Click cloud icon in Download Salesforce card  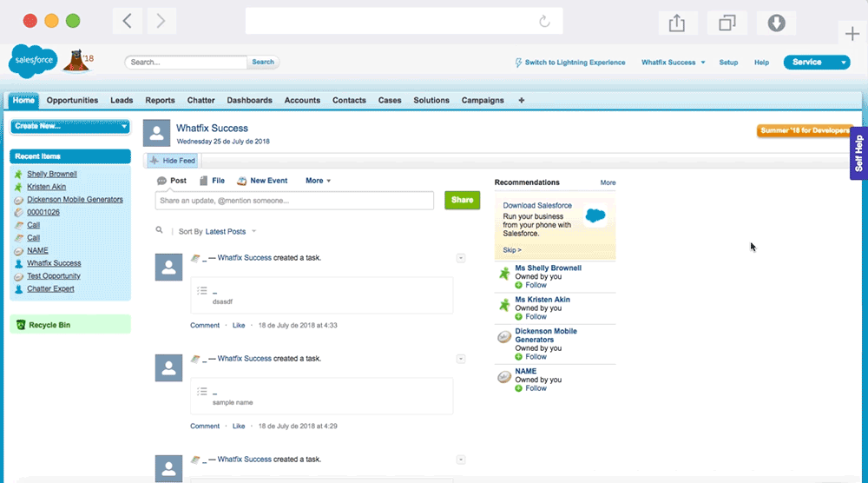tap(595, 215)
